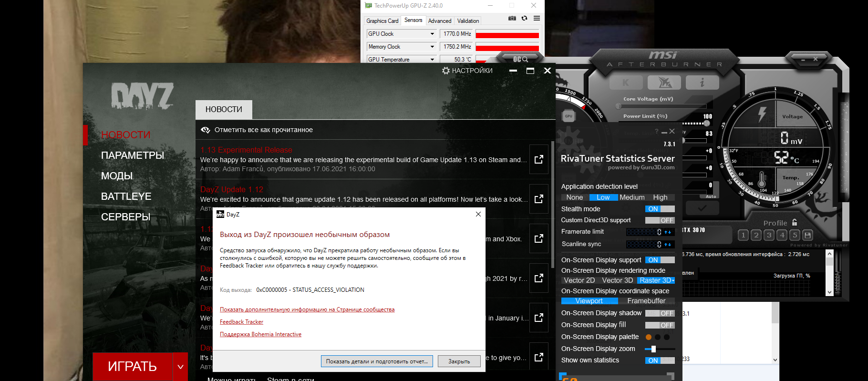868x381 pixels.
Task: Toggle Show own statistics switch
Action: tap(660, 360)
